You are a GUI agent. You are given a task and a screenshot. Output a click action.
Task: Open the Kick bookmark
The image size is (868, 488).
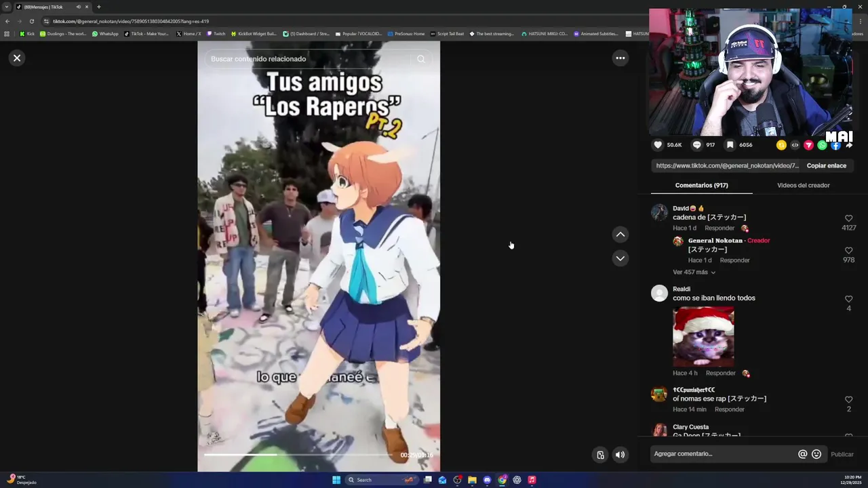point(27,33)
